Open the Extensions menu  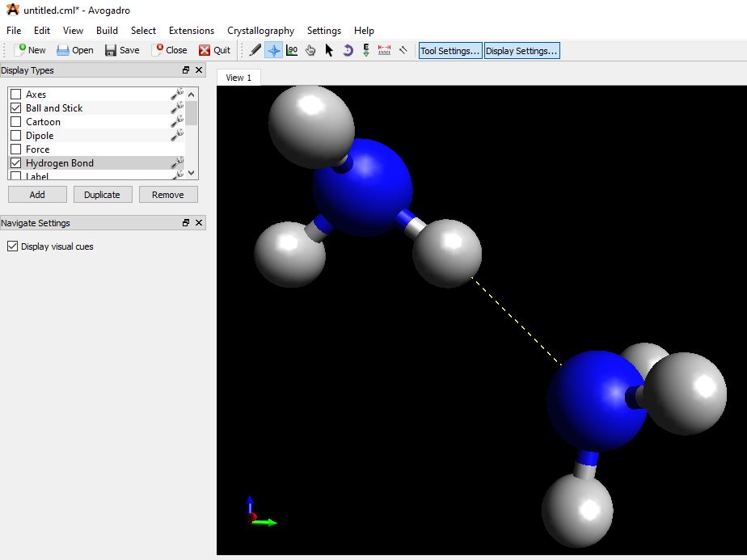pyautogui.click(x=192, y=31)
